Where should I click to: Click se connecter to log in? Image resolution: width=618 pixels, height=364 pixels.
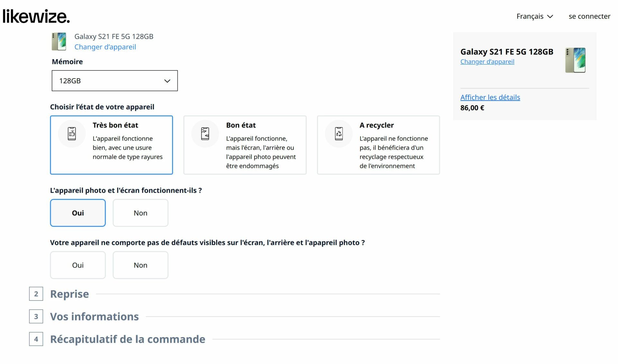click(x=589, y=16)
